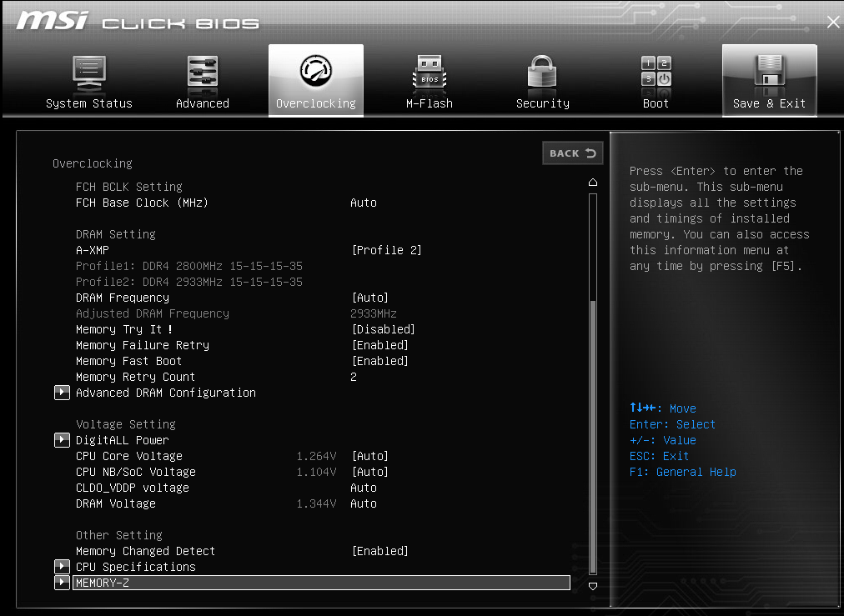Open the Security padlock icon
Image resolution: width=844 pixels, height=616 pixels.
pyautogui.click(x=542, y=72)
